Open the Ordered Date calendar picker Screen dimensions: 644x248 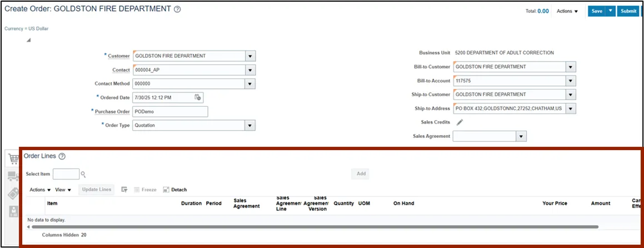click(x=198, y=97)
